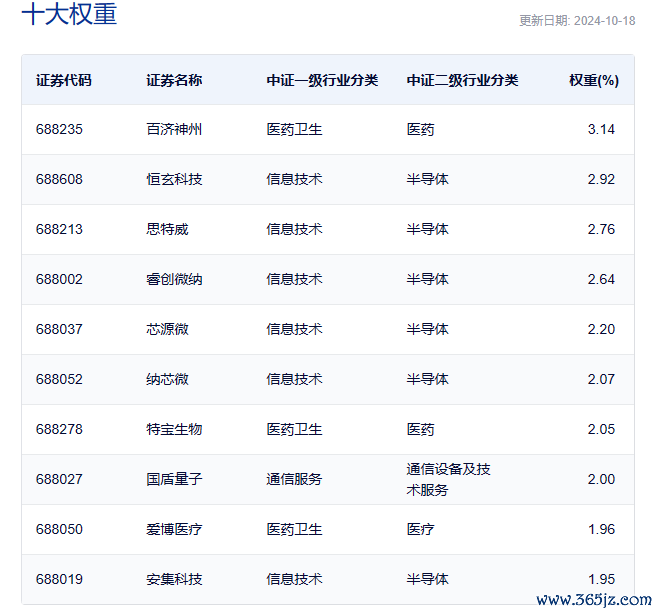
Task: Select security code 688050
Action: point(59,529)
